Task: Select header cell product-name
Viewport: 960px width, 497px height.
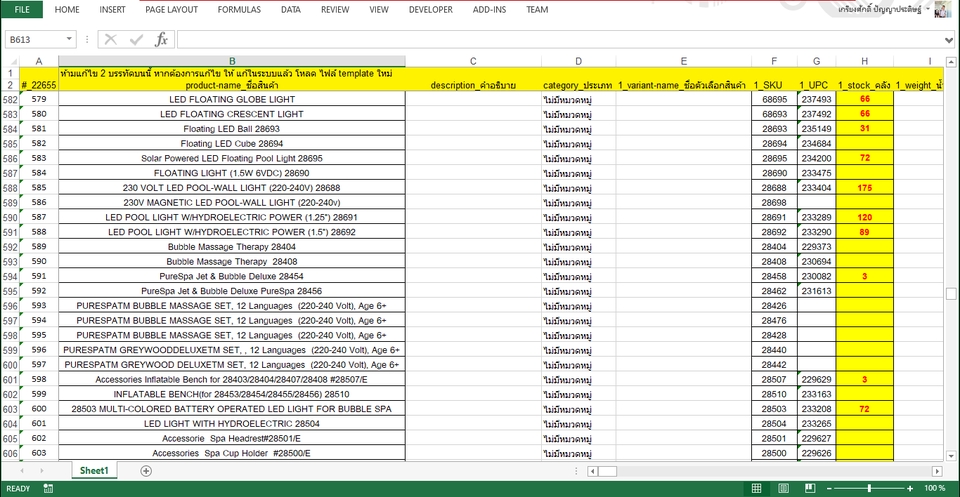Action: click(232, 85)
